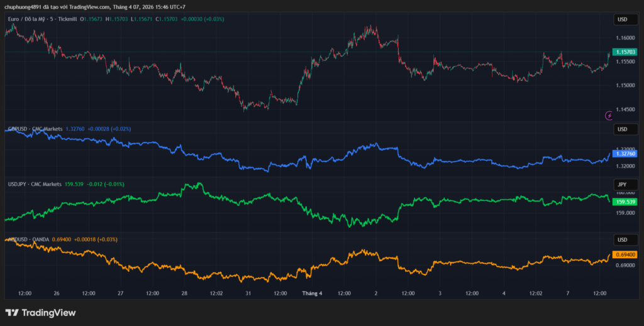The width and height of the screenshot is (644, 326).
Task: Click the TradingView logo at bottom left
Action: (x=40, y=312)
